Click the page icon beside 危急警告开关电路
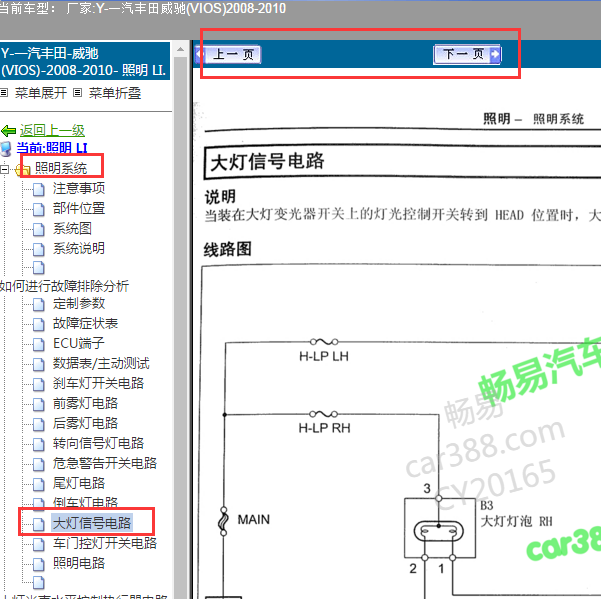The width and height of the screenshot is (601, 599). pos(38,464)
